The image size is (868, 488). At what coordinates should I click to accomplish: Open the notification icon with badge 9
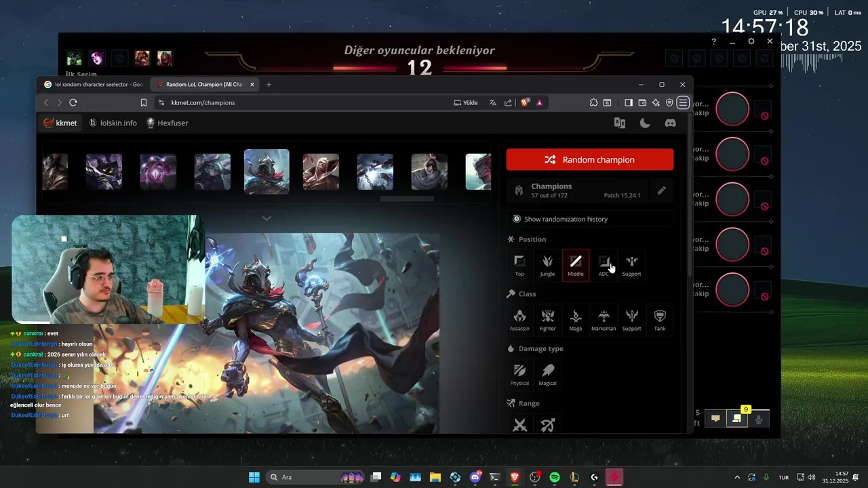[737, 419]
